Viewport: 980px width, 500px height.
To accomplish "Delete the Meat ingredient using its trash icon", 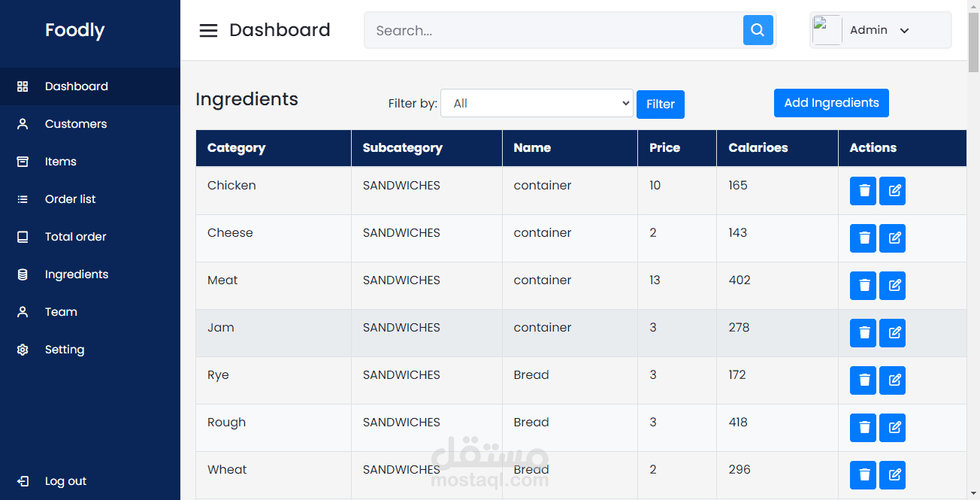I will tap(863, 286).
